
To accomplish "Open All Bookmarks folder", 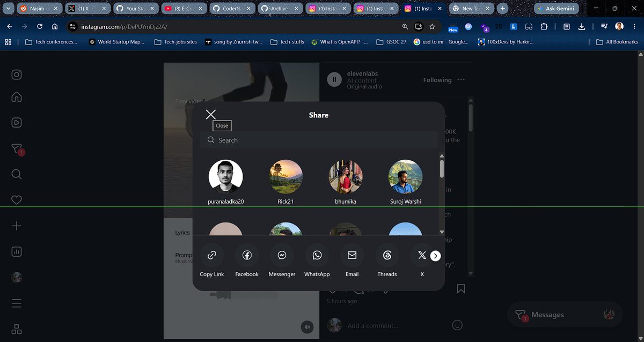I will (x=617, y=42).
